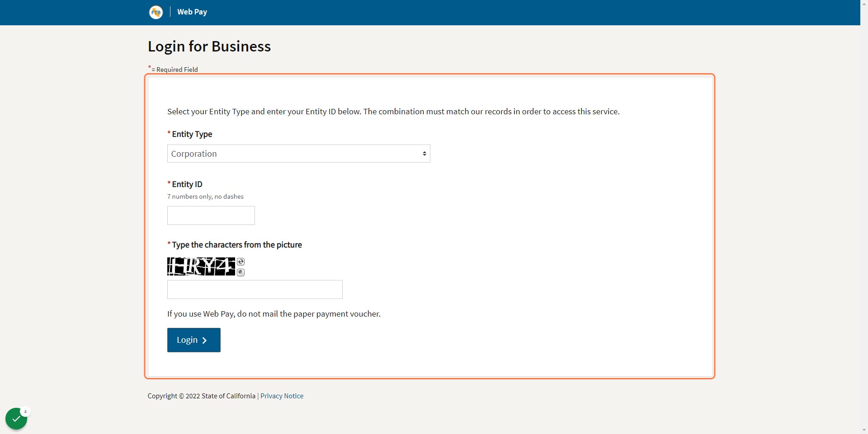Refresh the captcha picture

[241, 262]
